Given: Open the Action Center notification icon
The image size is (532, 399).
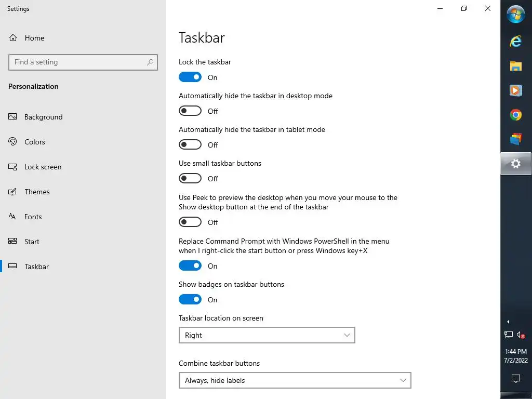Looking at the screenshot, I should (x=515, y=378).
